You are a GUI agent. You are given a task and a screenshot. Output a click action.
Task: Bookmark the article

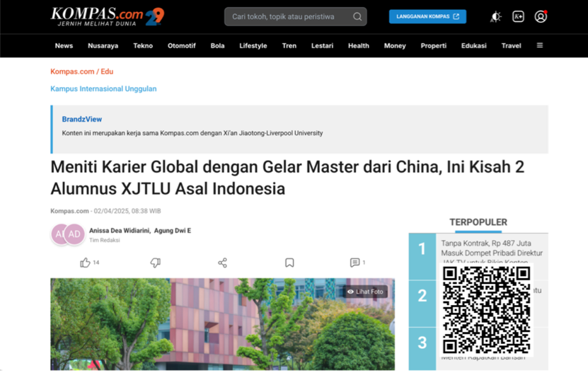(x=289, y=263)
